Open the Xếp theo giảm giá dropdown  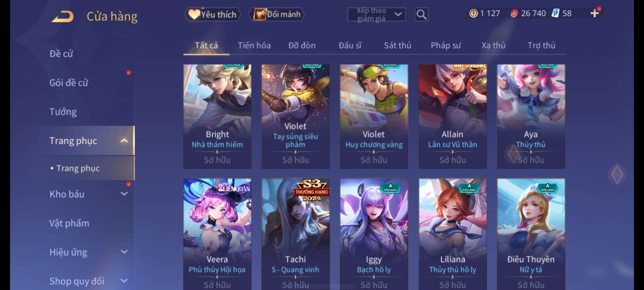(x=376, y=15)
